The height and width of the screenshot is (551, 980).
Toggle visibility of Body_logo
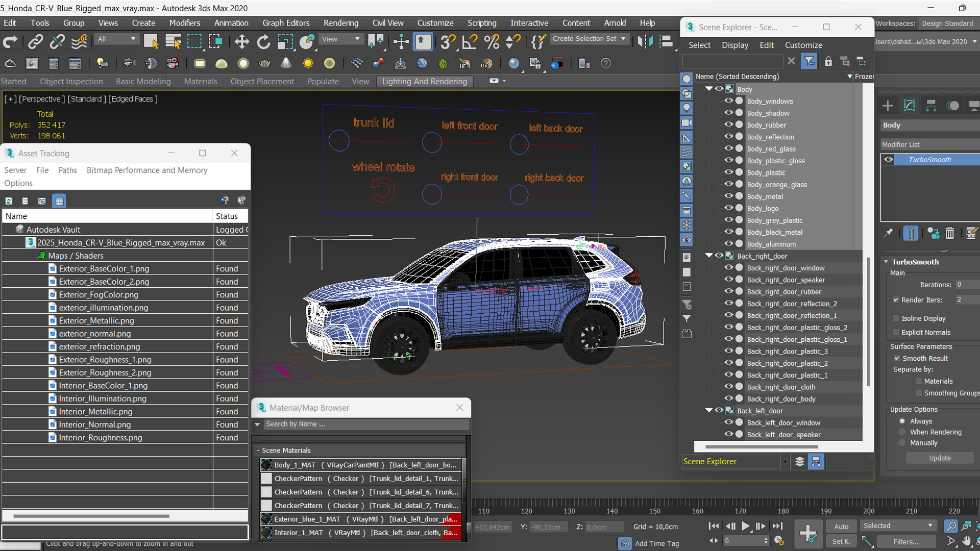(x=728, y=208)
